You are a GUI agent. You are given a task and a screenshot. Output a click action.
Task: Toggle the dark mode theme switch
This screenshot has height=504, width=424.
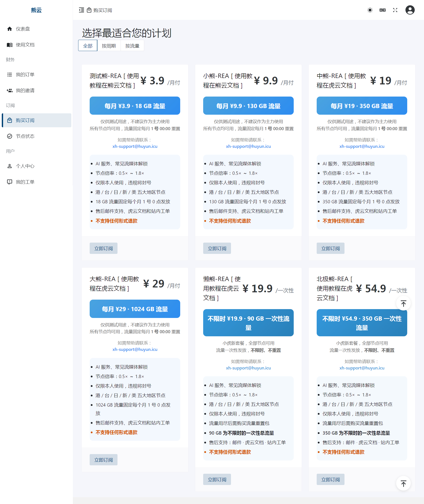370,10
